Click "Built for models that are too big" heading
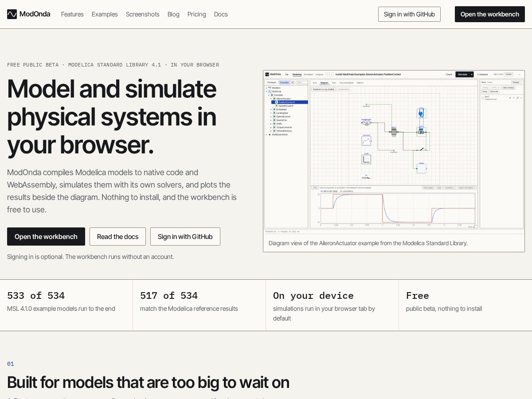Image resolution: width=532 pixels, height=399 pixels. click(x=148, y=382)
